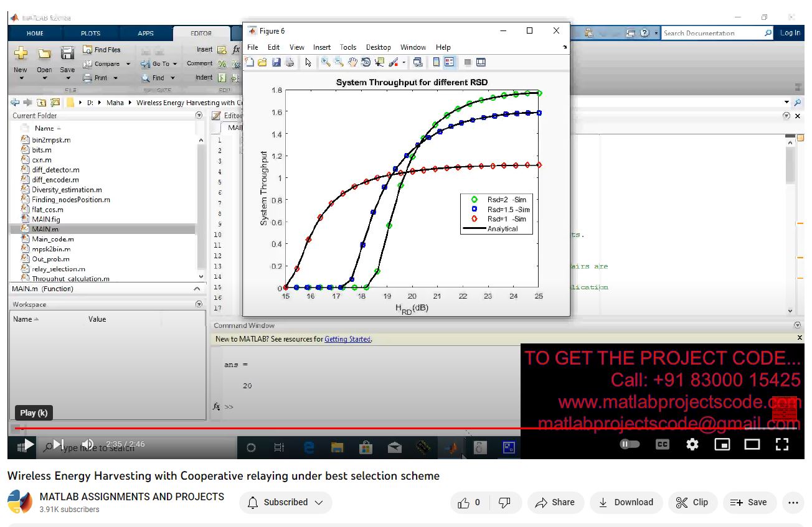Click Find Files in the Editor ribbon
The width and height of the screenshot is (812, 527).
[102, 50]
